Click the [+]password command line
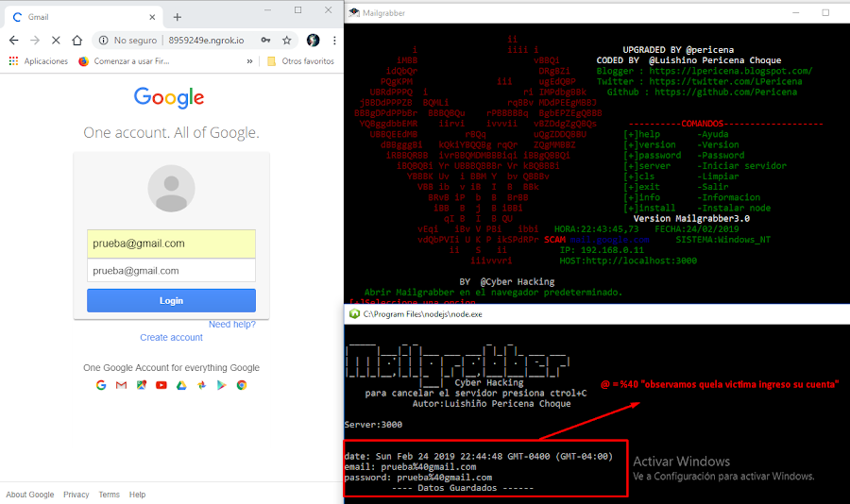850x504 pixels. click(684, 156)
